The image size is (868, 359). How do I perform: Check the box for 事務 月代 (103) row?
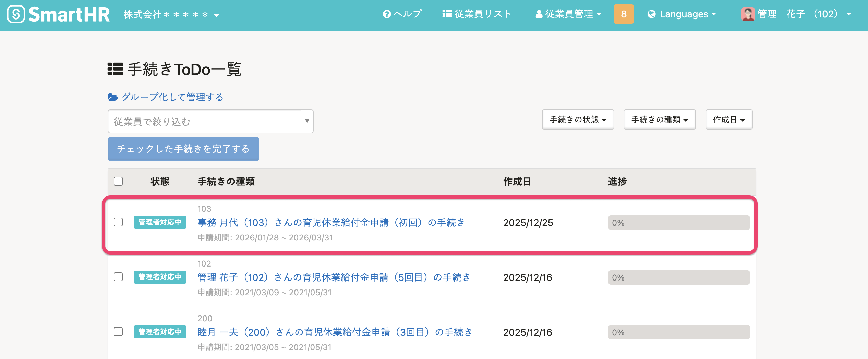pos(118,222)
